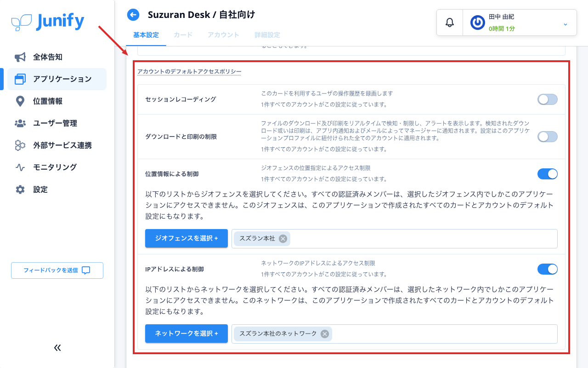Click ジオフェンスを選択 + button

(x=187, y=238)
